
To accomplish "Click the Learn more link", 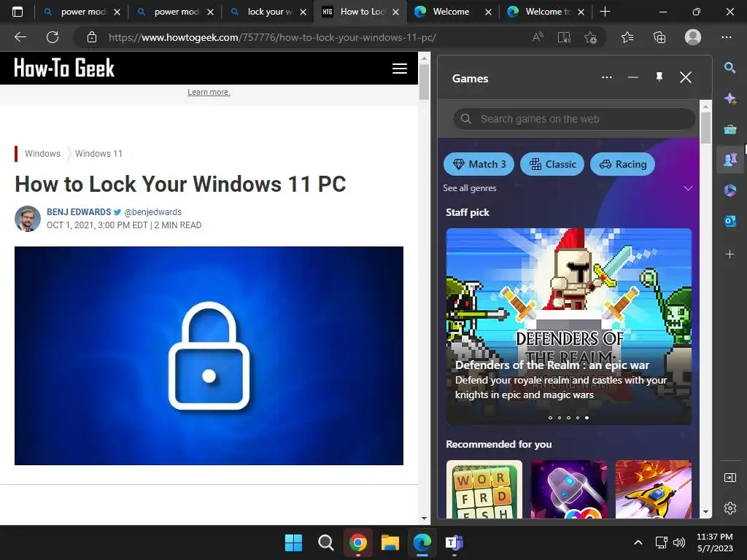I will 209,92.
